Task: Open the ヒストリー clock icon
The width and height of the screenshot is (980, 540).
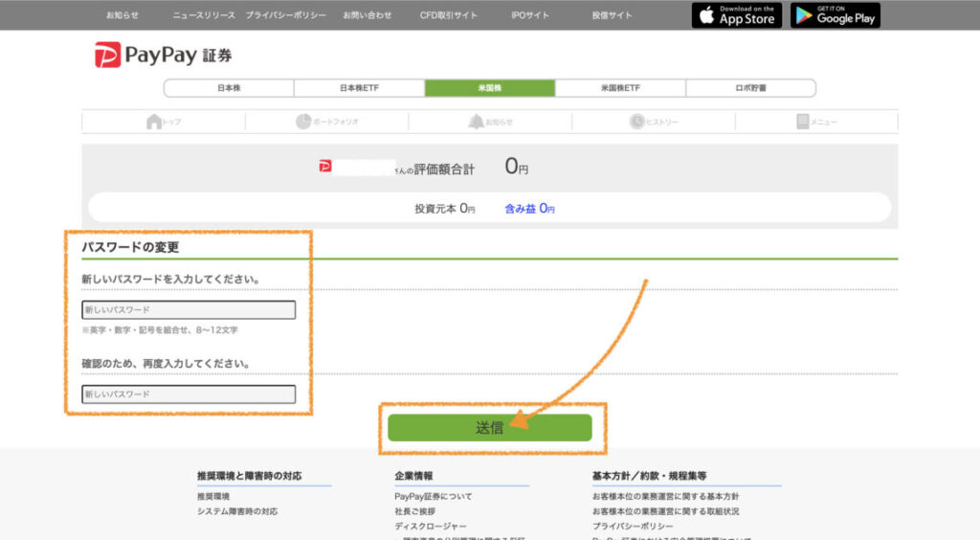Action: coord(637,122)
